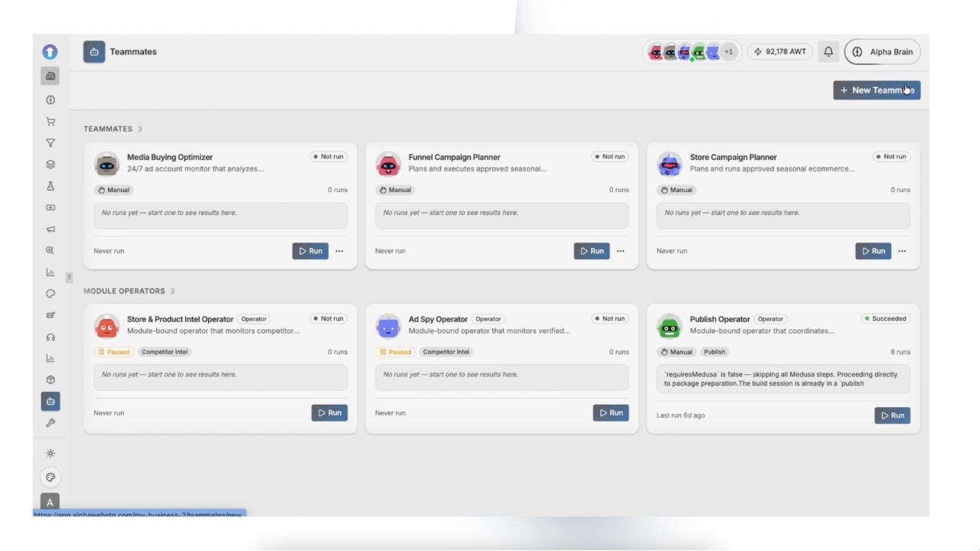Click the Succeeded status badge on Publish Operator
Image resolution: width=980 pixels, height=551 pixels.
[886, 318]
